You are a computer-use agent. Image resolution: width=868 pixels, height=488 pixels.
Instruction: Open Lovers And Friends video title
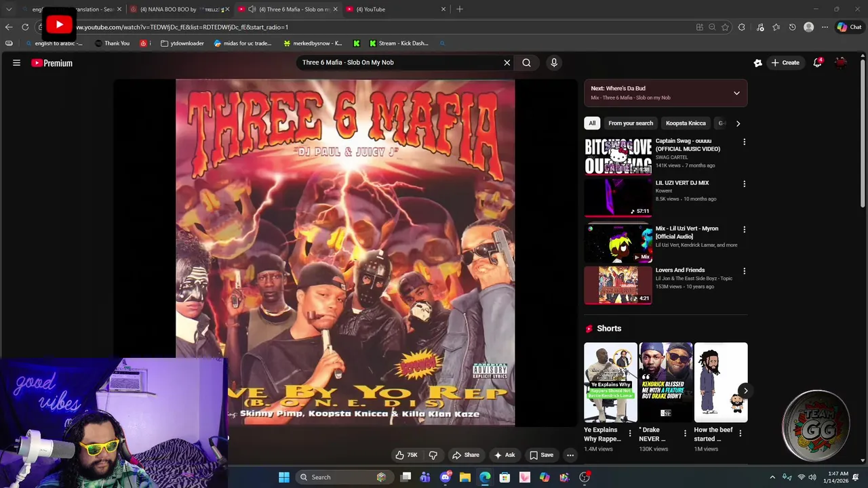pos(680,270)
